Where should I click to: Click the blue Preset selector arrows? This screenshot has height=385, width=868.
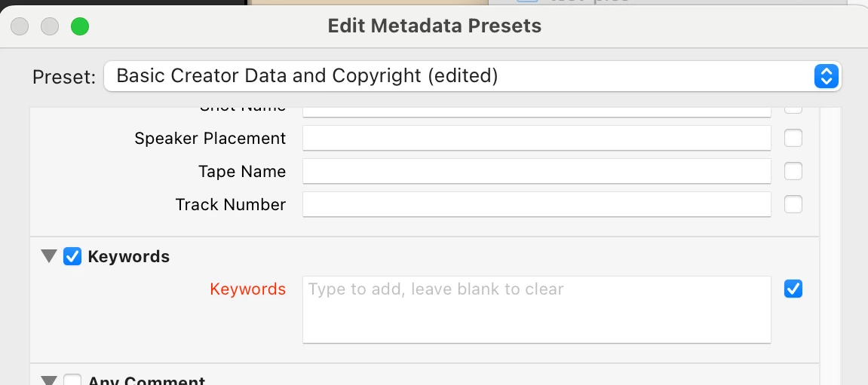(x=827, y=76)
